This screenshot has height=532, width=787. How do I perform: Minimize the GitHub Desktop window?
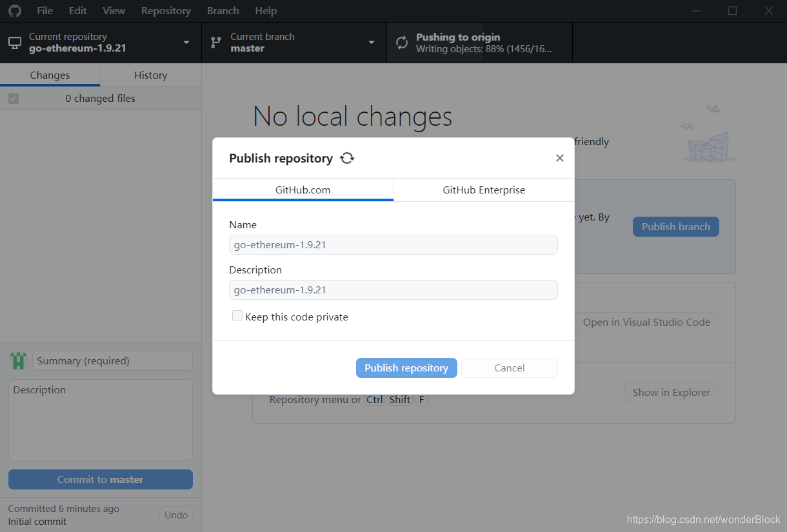(x=696, y=11)
